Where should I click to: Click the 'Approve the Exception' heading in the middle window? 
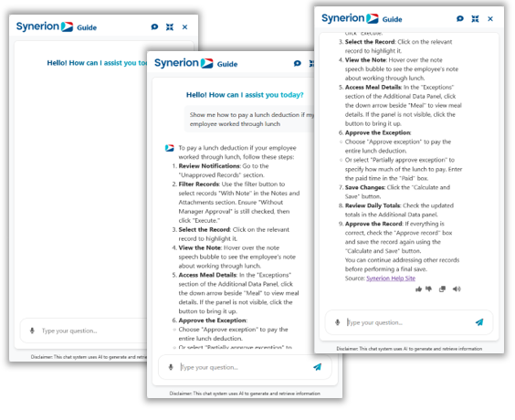[x=213, y=320]
